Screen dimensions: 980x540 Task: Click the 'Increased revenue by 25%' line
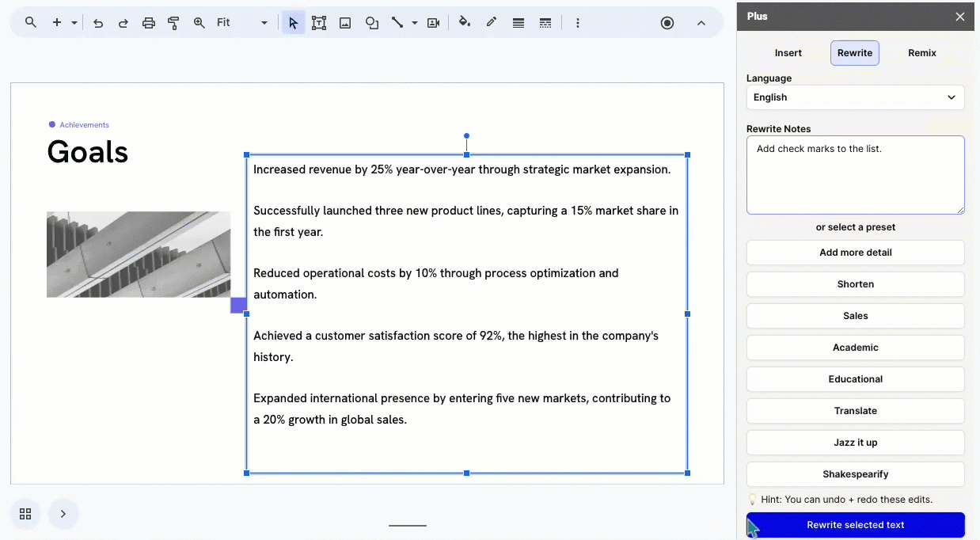pyautogui.click(x=462, y=169)
